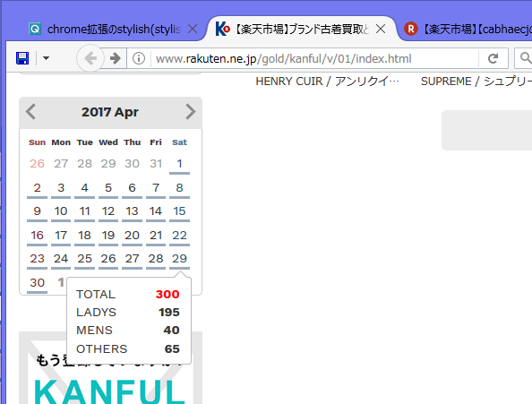Viewport: 532px width, 404px height.
Task: Click the OTHERS 65 row in tooltip
Action: click(x=127, y=349)
